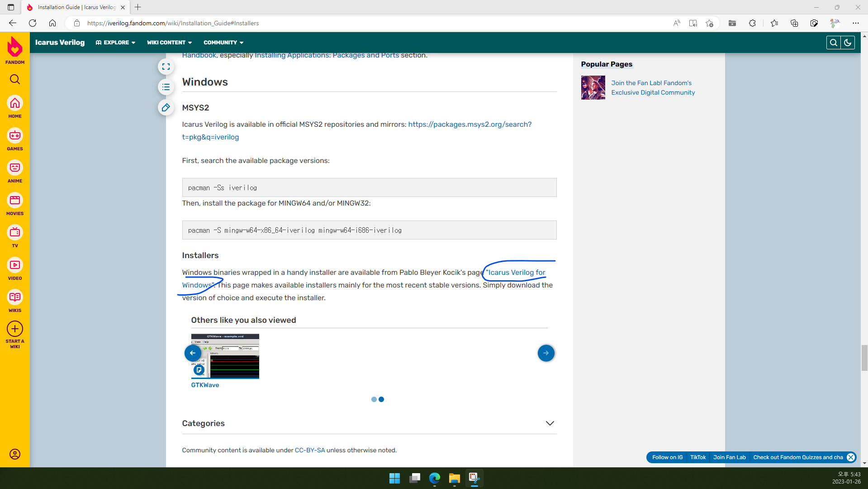Click the address bar URL
Image resolution: width=868 pixels, height=489 pixels.
(173, 23)
